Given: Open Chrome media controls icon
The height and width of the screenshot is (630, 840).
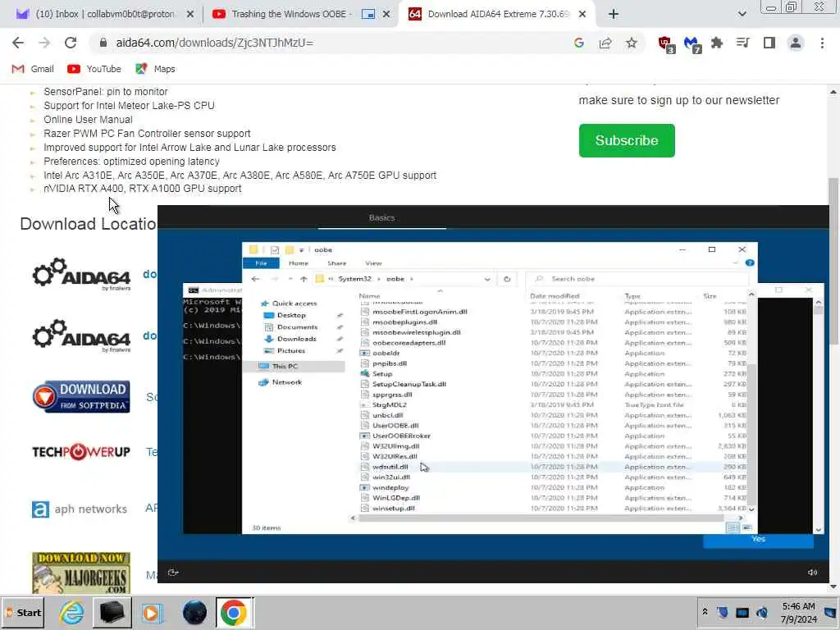Looking at the screenshot, I should 743,43.
